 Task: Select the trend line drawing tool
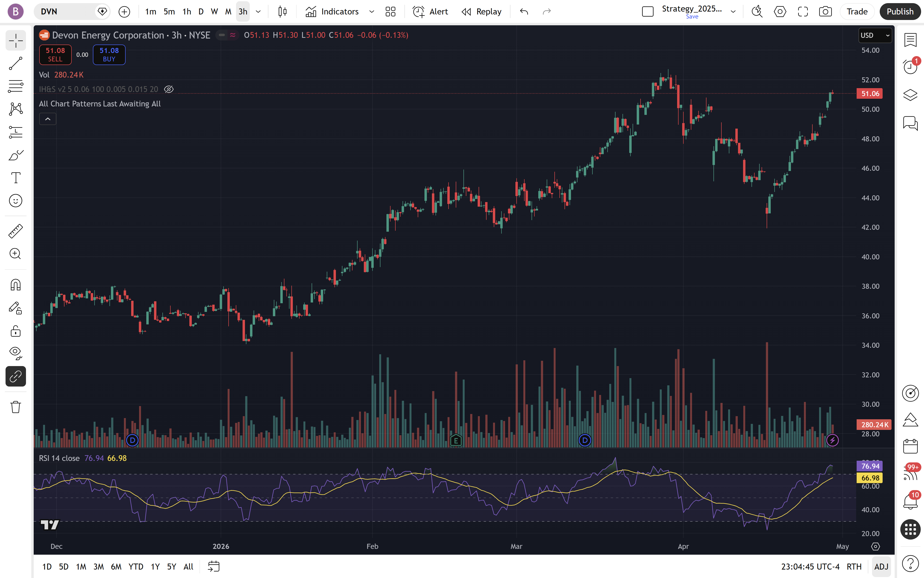(x=16, y=63)
